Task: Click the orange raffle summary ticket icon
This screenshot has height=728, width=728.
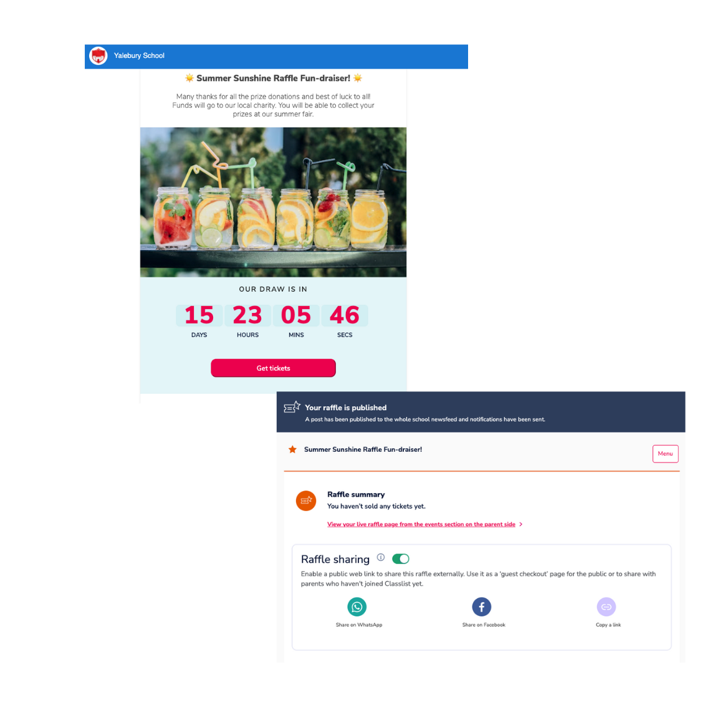Action: (x=306, y=500)
